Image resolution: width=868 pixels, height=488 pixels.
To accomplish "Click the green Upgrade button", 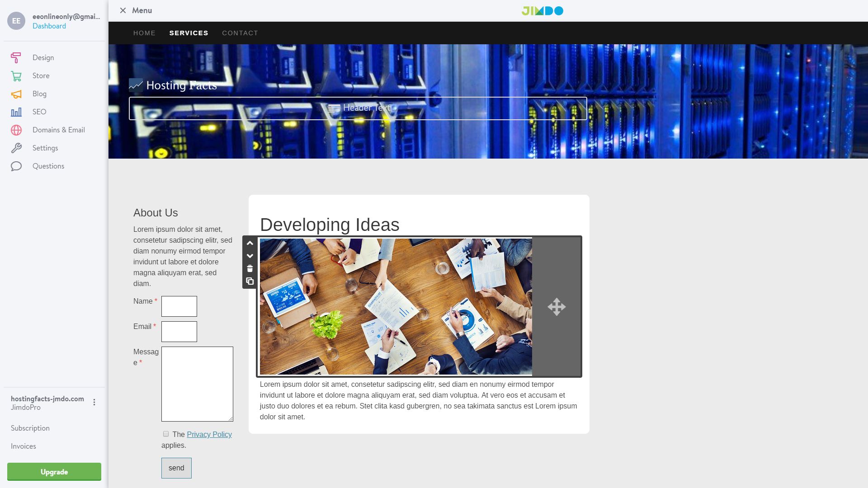I will click(54, 472).
